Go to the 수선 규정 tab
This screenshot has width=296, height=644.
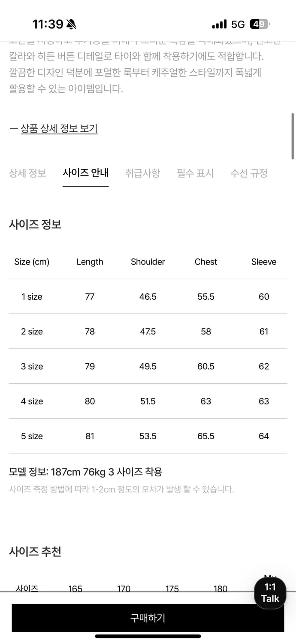click(x=249, y=173)
